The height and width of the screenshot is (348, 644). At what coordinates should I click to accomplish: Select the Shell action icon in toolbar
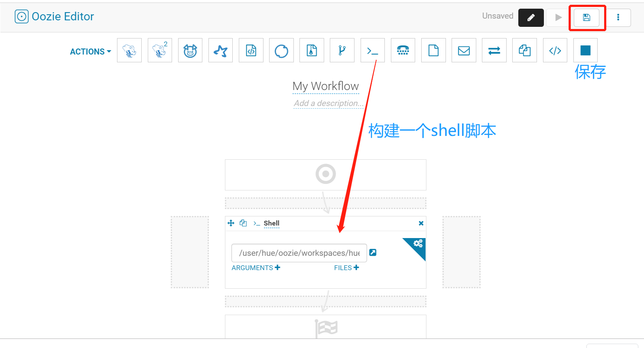373,50
